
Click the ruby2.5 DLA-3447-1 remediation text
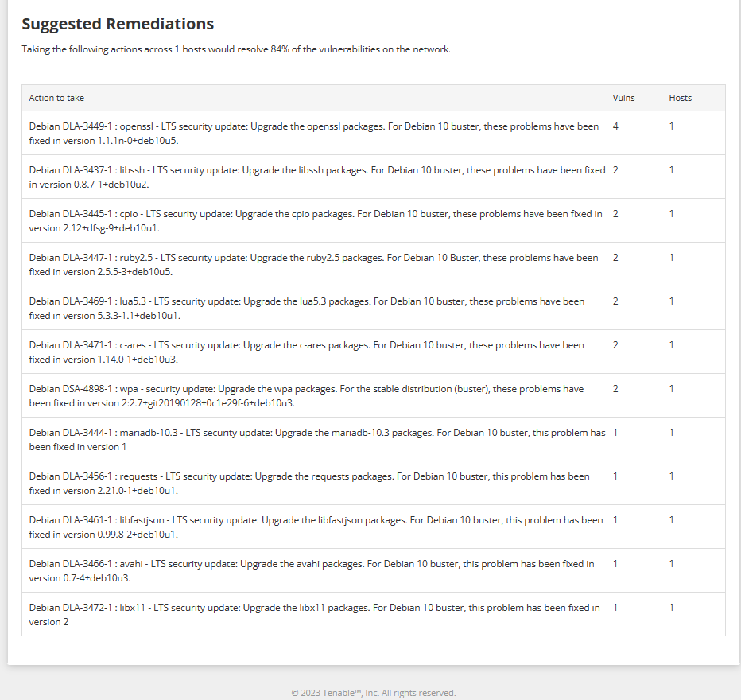[x=313, y=265]
